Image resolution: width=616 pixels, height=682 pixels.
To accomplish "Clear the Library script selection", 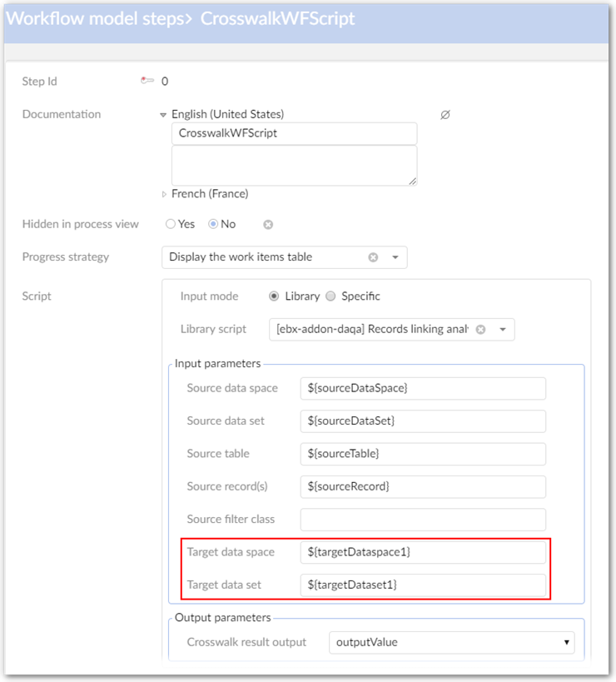I will (480, 329).
